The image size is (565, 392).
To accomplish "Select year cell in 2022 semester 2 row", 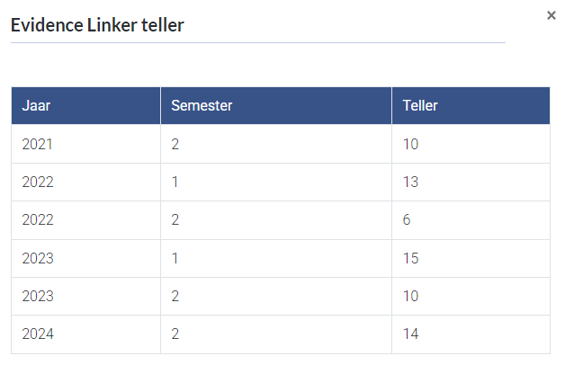I will [x=38, y=220].
